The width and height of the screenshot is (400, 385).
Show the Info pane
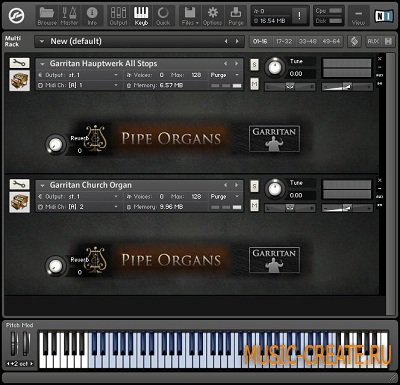click(x=92, y=16)
